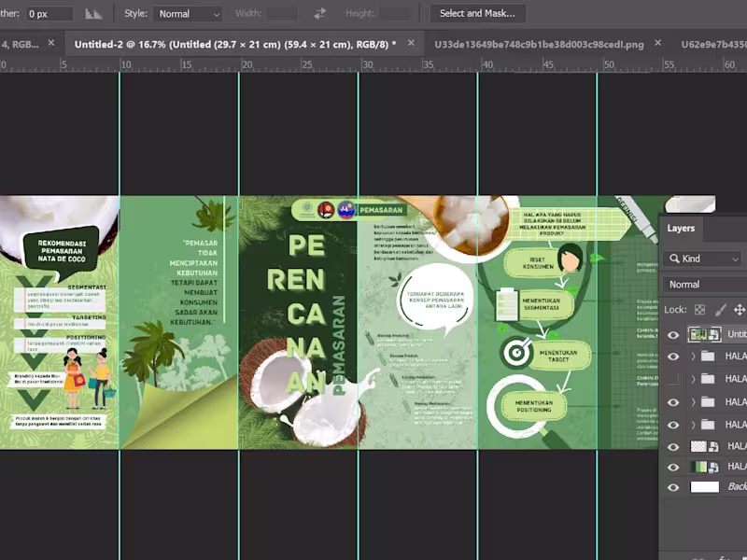Click the folder icon of the hidden group layer

[x=708, y=379]
